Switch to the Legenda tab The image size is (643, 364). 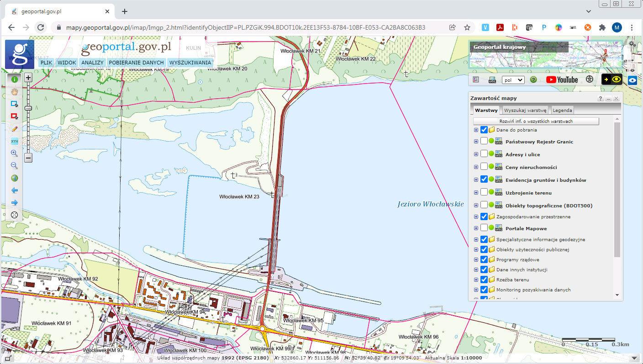(x=562, y=110)
